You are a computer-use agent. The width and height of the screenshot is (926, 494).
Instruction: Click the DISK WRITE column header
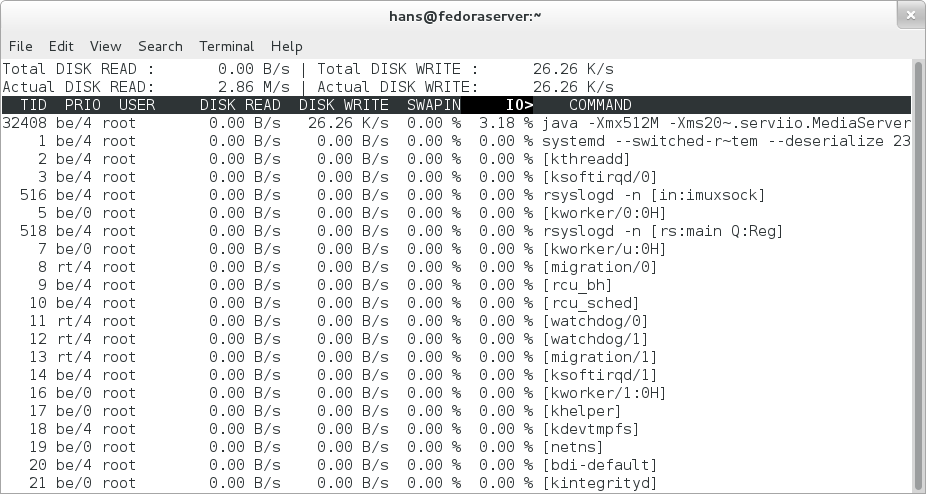click(343, 105)
